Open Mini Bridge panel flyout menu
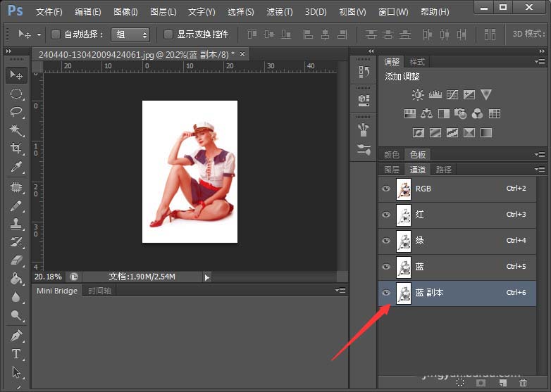The image size is (551, 392). [x=340, y=290]
